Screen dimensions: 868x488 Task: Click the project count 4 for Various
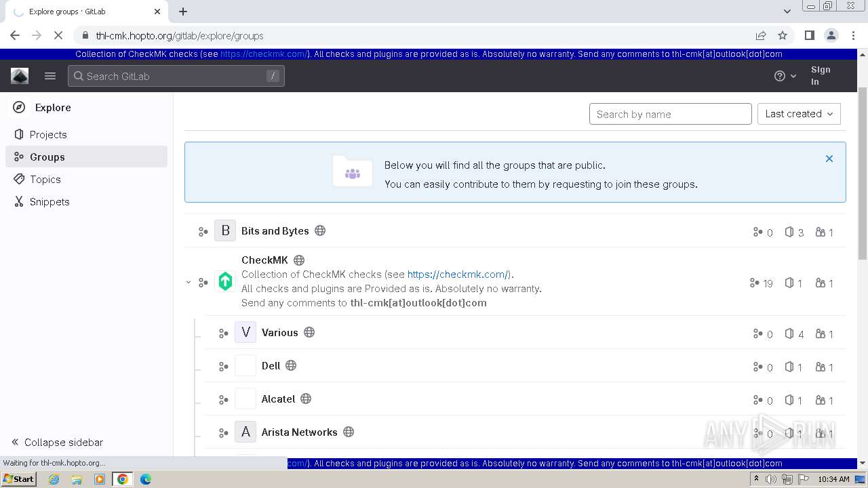(794, 333)
